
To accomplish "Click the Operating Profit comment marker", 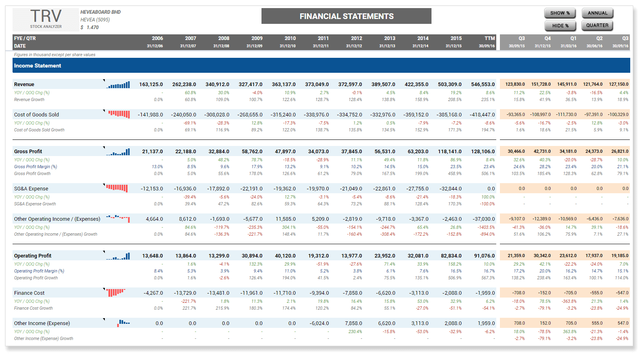I will pyautogui.click(x=104, y=251).
